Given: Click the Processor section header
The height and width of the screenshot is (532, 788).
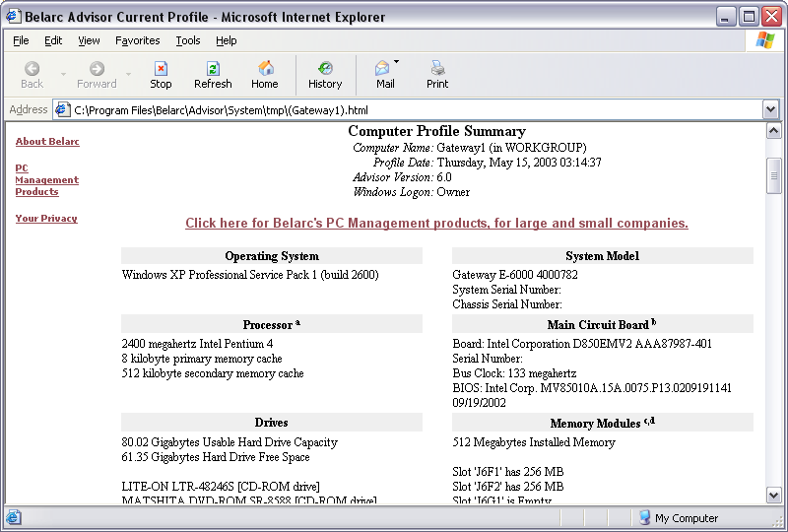Looking at the screenshot, I should (272, 324).
